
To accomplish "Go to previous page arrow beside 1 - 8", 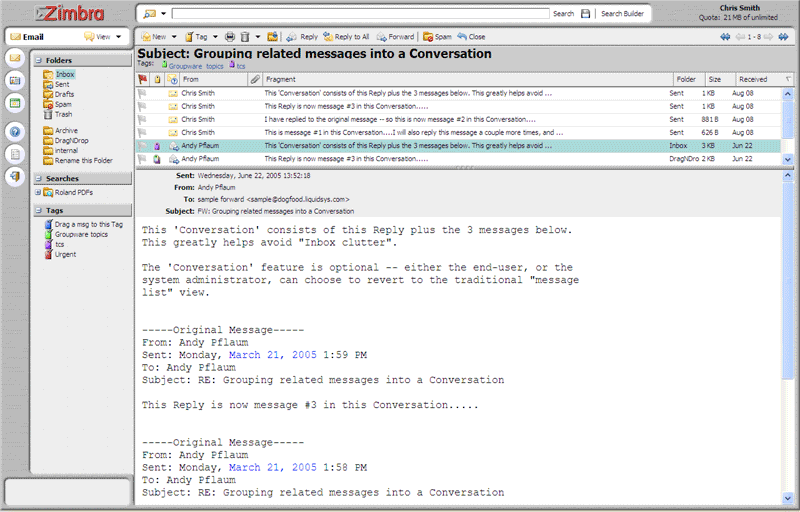I will tap(740, 37).
